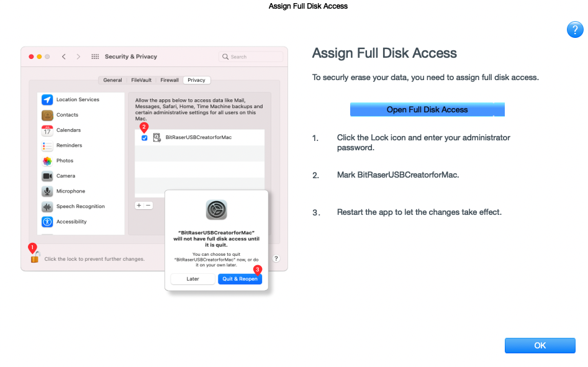Screen dimensions: 588x367
Task: Click "will not have full disk access" dialog message
Action: [216, 239]
